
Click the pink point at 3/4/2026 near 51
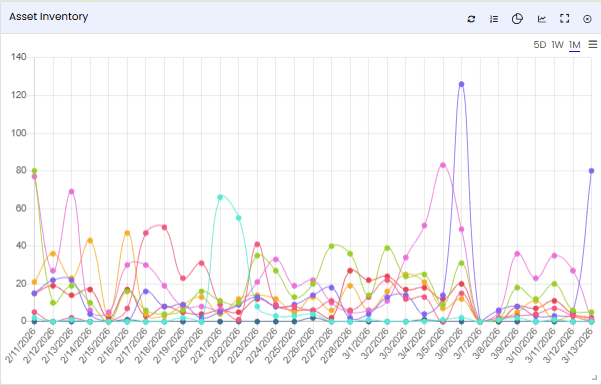coord(424,225)
